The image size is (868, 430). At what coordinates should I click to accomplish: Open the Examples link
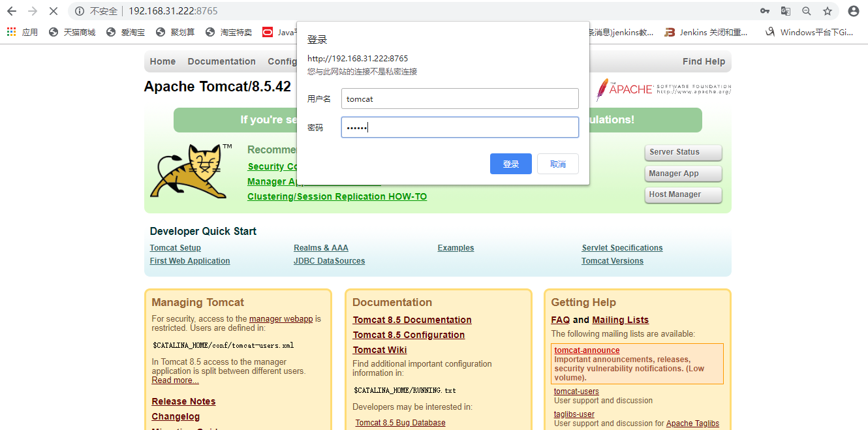(x=456, y=248)
